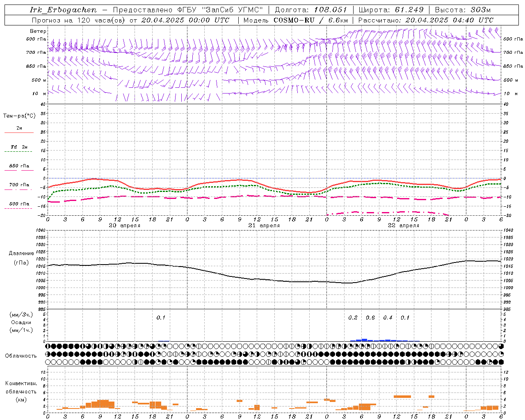Click the Ветер panel label
The width and height of the screenshot is (525, 420).
pyautogui.click(x=38, y=31)
